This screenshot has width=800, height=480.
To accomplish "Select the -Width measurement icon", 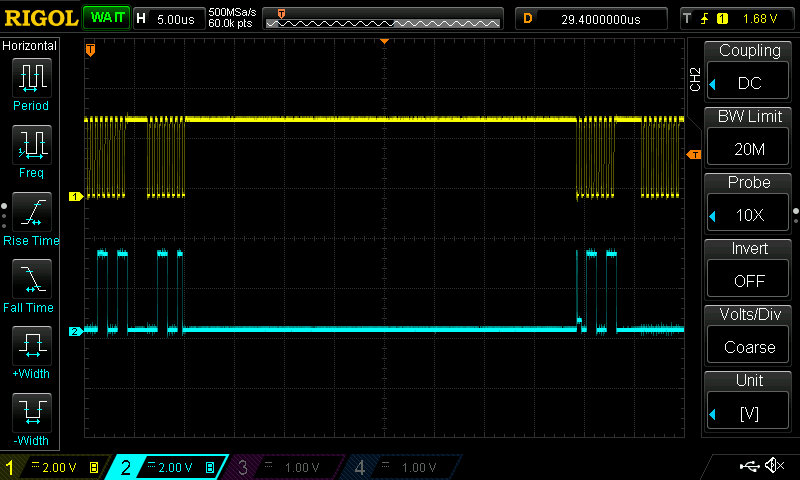I will click(x=32, y=412).
